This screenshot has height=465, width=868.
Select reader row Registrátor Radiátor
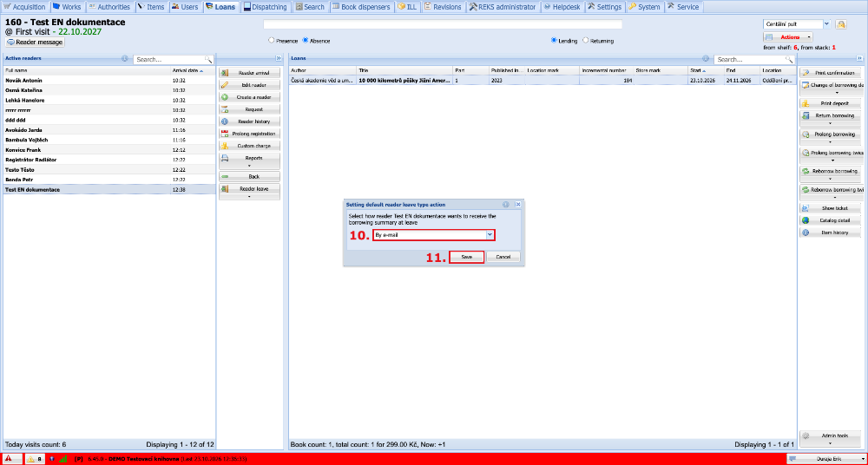pyautogui.click(x=109, y=160)
